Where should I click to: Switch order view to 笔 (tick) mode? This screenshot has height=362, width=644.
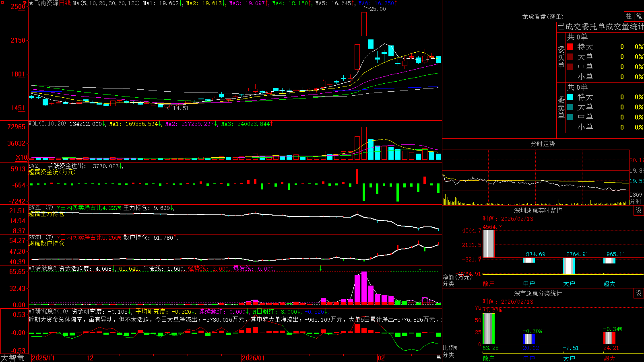[x=639, y=16]
